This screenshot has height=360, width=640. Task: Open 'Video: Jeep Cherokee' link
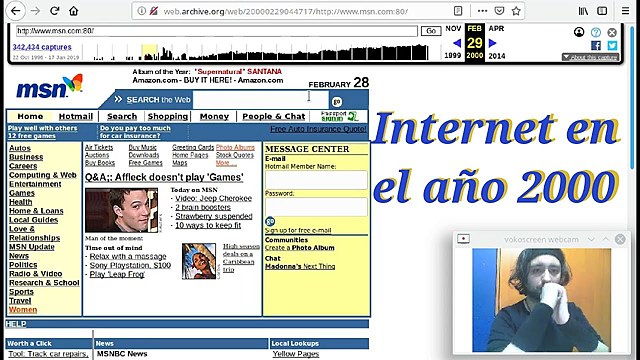click(x=213, y=198)
